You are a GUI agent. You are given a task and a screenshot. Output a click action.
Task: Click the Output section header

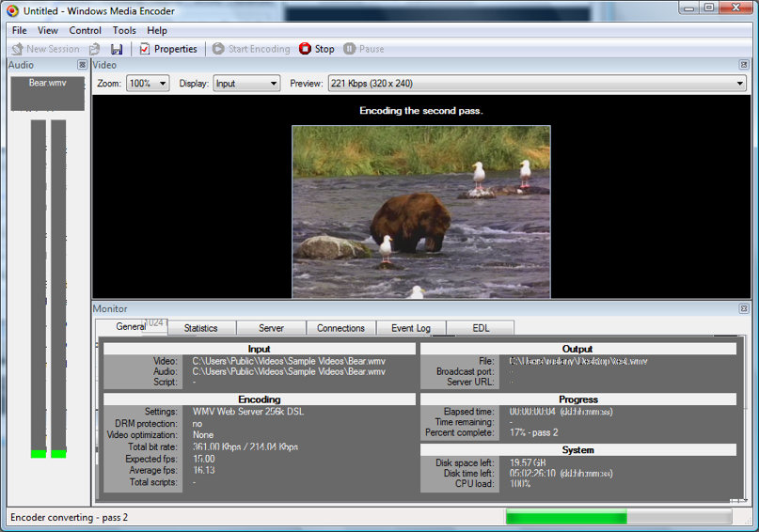click(578, 349)
